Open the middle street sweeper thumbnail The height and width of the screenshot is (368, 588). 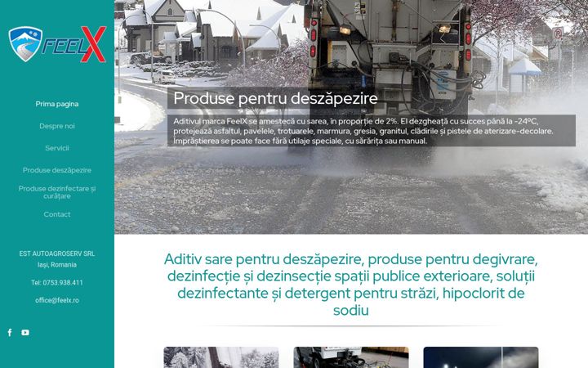[x=351, y=357]
